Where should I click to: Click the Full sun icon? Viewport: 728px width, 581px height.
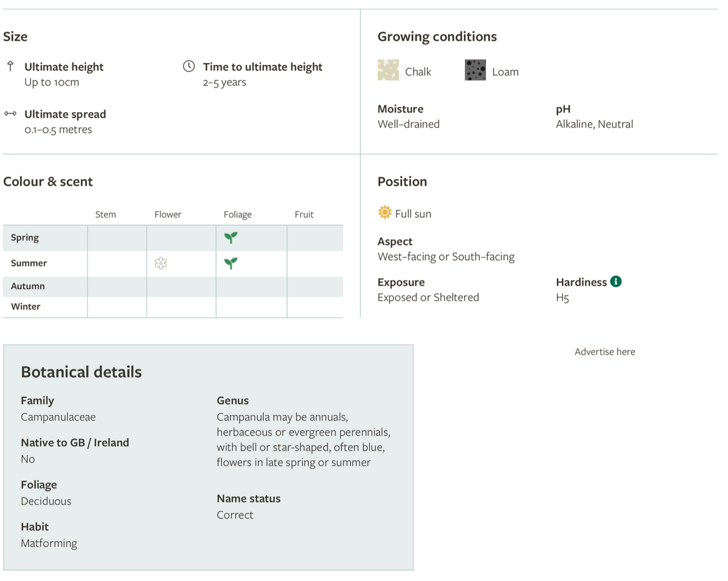[x=385, y=213]
